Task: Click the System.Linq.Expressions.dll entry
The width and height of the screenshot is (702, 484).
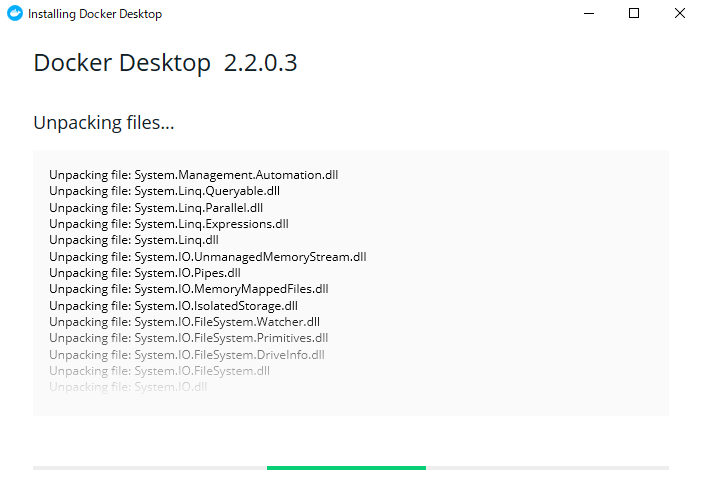Action: point(169,224)
